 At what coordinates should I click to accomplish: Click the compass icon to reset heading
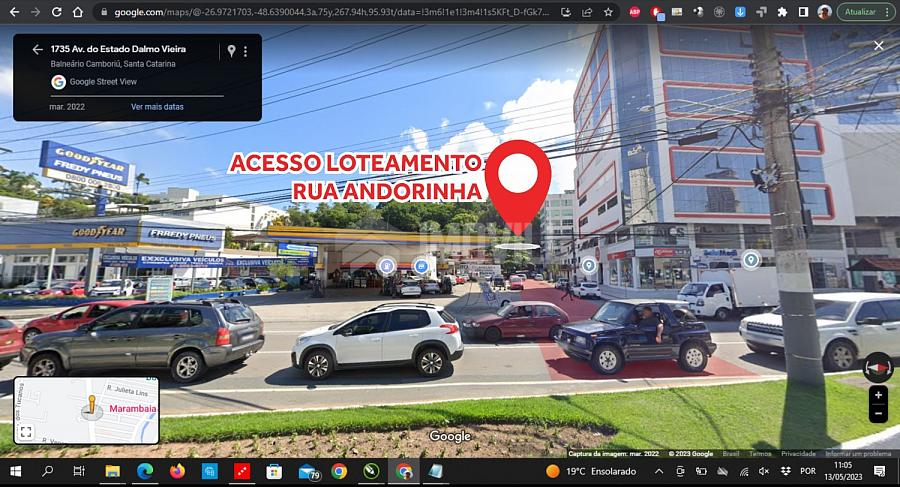[x=877, y=366]
